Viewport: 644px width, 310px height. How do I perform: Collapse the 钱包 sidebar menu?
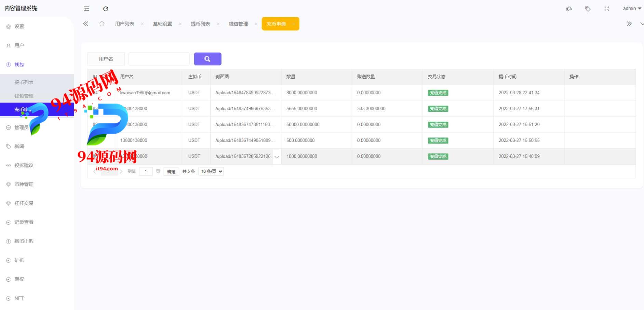click(x=37, y=64)
